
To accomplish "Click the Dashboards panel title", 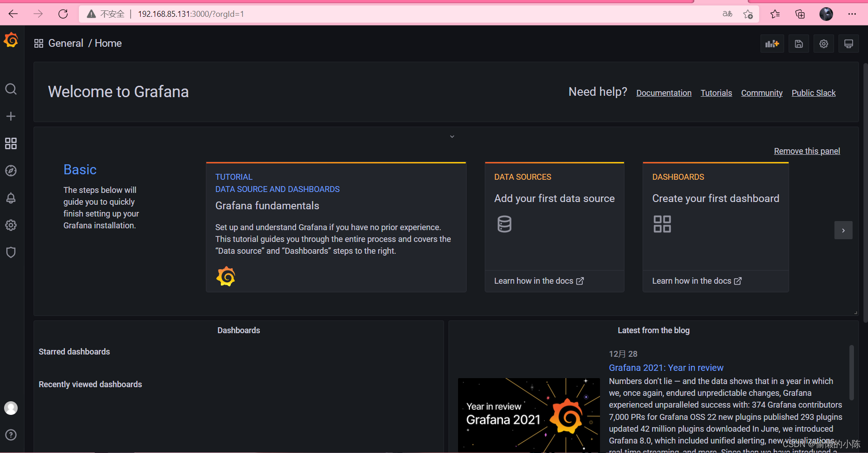I will click(x=239, y=330).
